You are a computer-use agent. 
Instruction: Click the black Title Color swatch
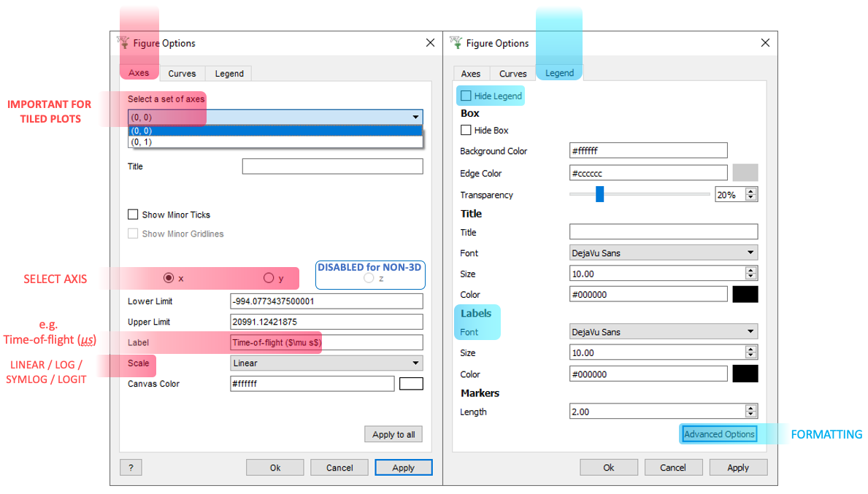click(746, 294)
